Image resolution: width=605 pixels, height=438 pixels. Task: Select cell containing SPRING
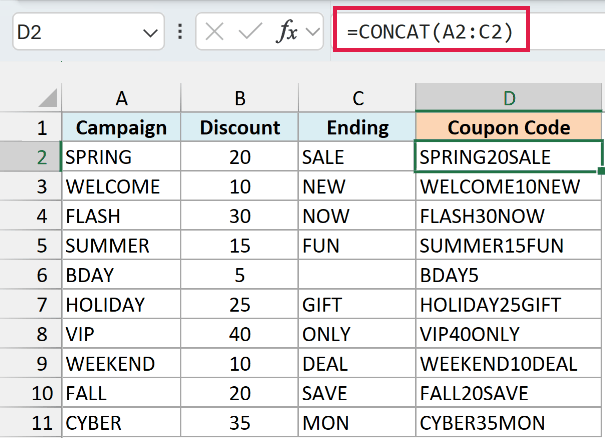121,156
